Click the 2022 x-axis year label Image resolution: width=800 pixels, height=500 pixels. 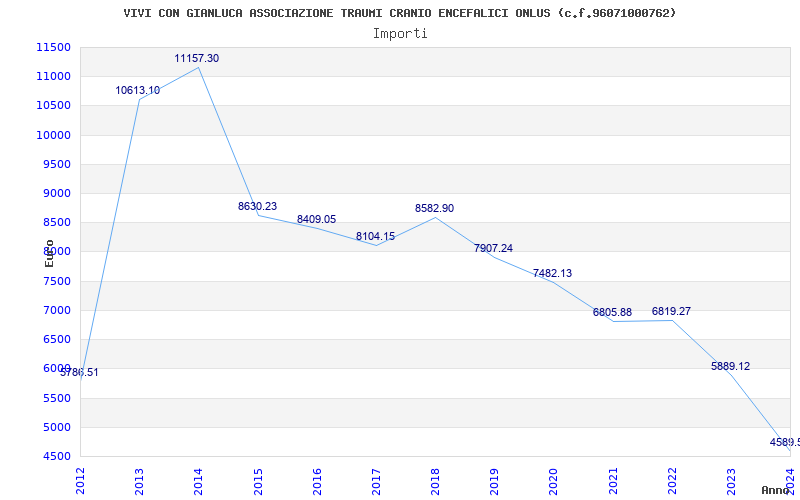672,481
